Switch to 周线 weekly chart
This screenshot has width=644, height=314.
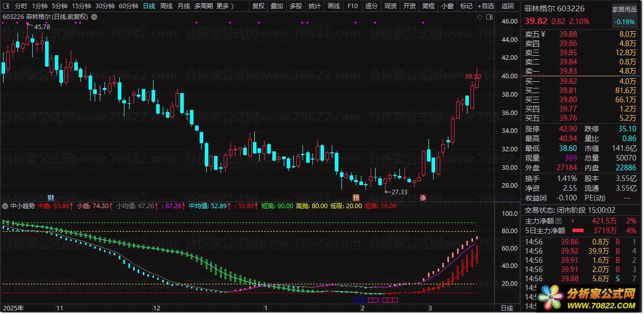[166, 6]
